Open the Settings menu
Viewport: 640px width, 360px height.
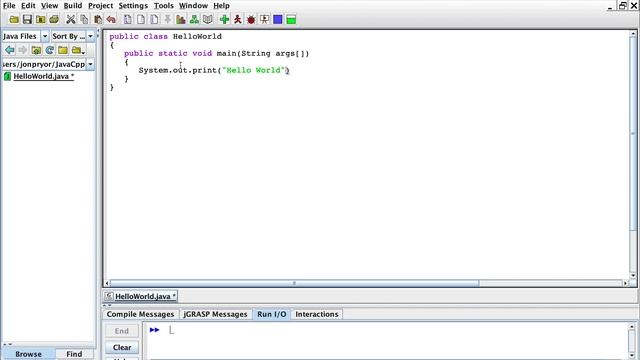(x=133, y=6)
